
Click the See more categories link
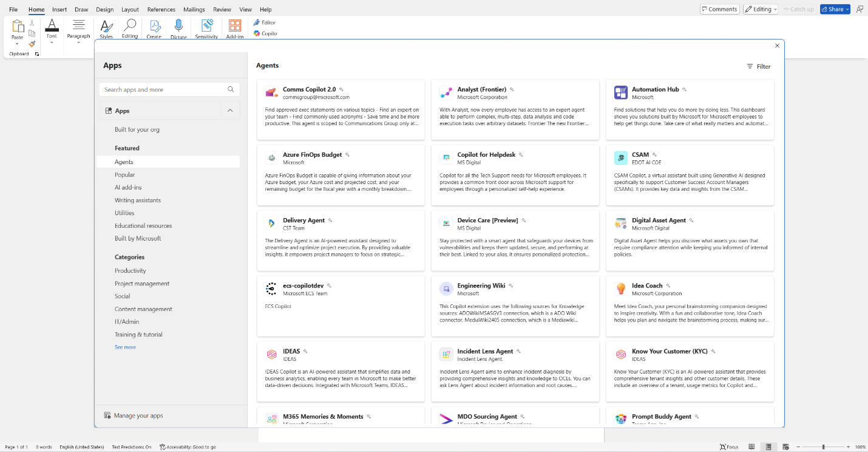point(125,347)
